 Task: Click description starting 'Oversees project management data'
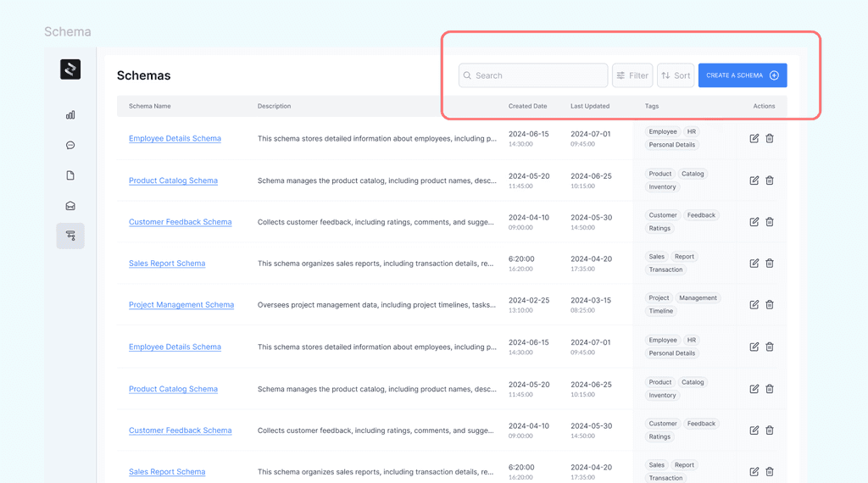tap(376, 305)
